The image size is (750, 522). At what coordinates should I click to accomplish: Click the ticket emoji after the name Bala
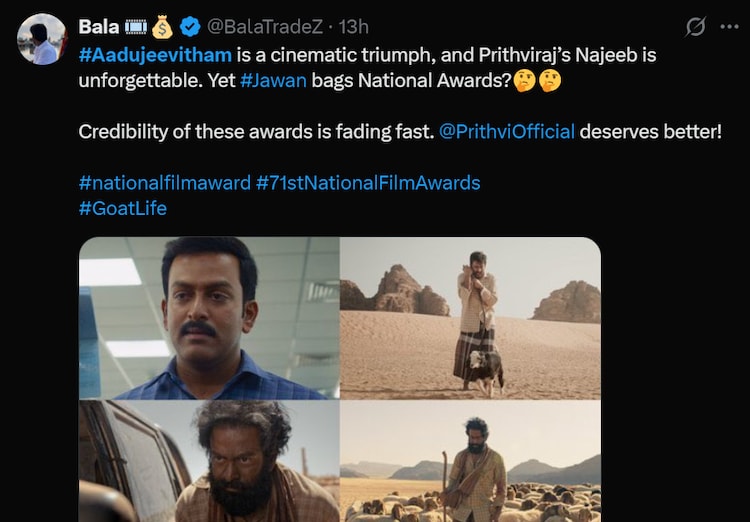tap(137, 27)
